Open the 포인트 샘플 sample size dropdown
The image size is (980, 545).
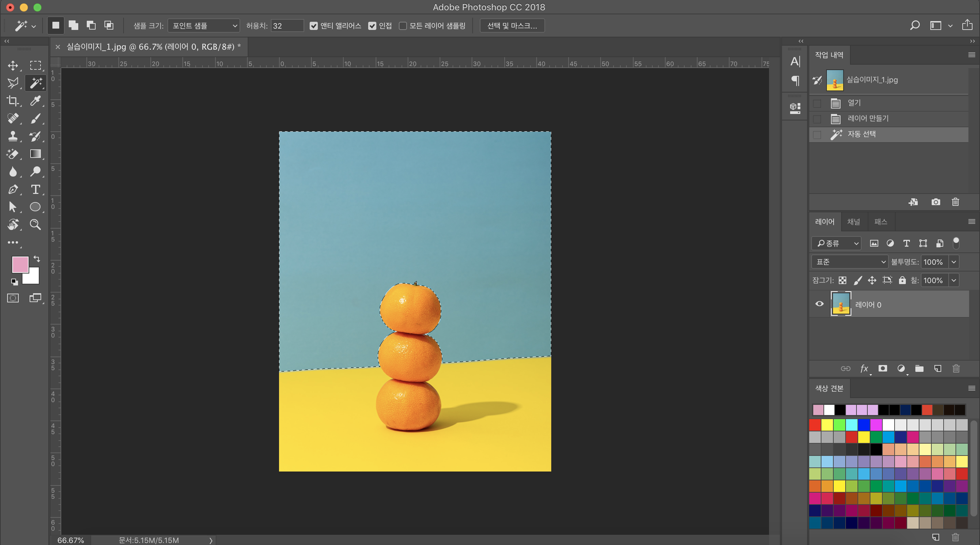(204, 26)
